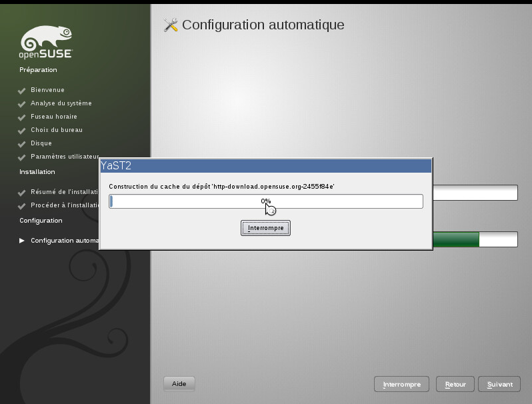Select the Choix du bureau step
This screenshot has width=532, height=404.
click(57, 130)
